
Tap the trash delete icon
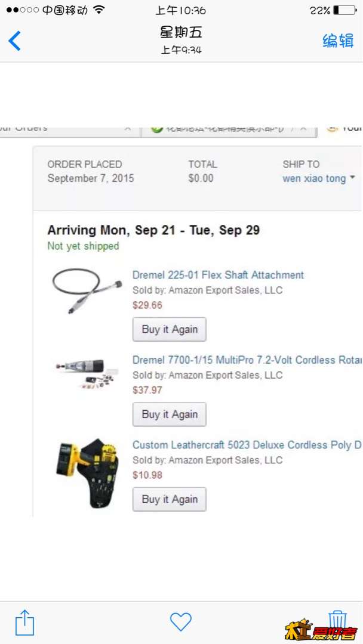[x=338, y=621]
